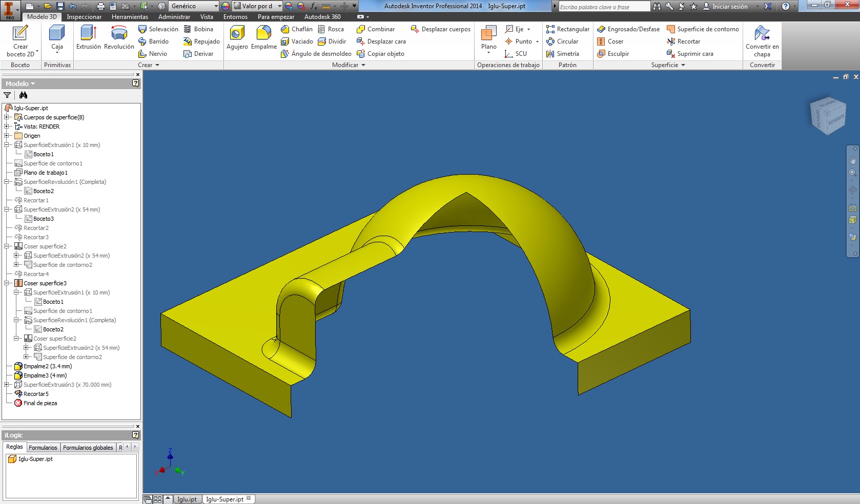
Task: Expand the Origen folder node
Action: point(7,136)
